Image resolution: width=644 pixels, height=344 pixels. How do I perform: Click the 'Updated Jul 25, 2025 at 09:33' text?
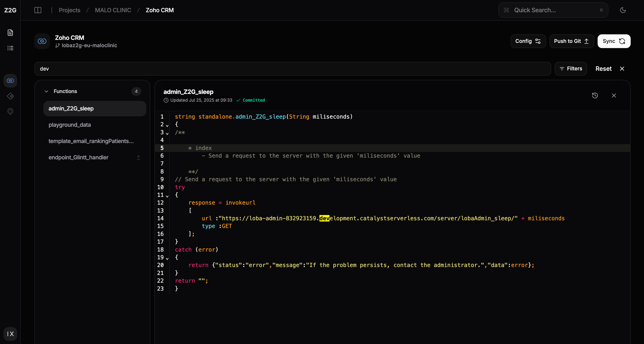pyautogui.click(x=201, y=100)
